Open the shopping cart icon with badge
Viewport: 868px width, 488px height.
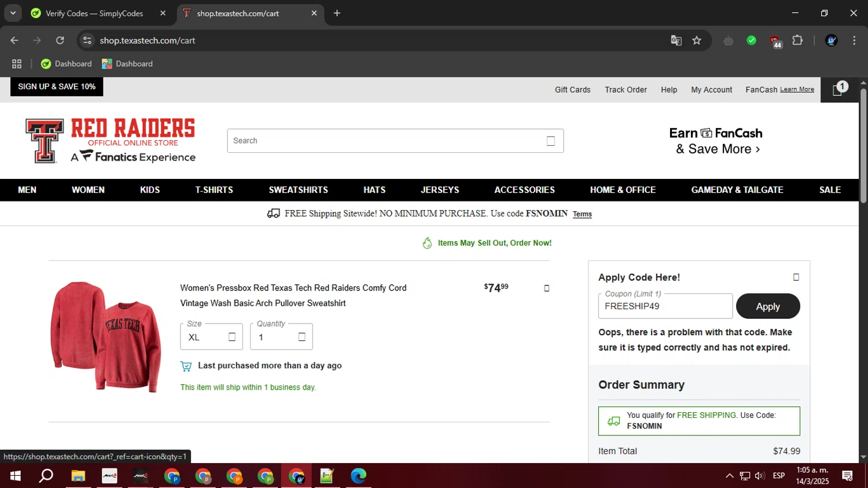point(839,89)
